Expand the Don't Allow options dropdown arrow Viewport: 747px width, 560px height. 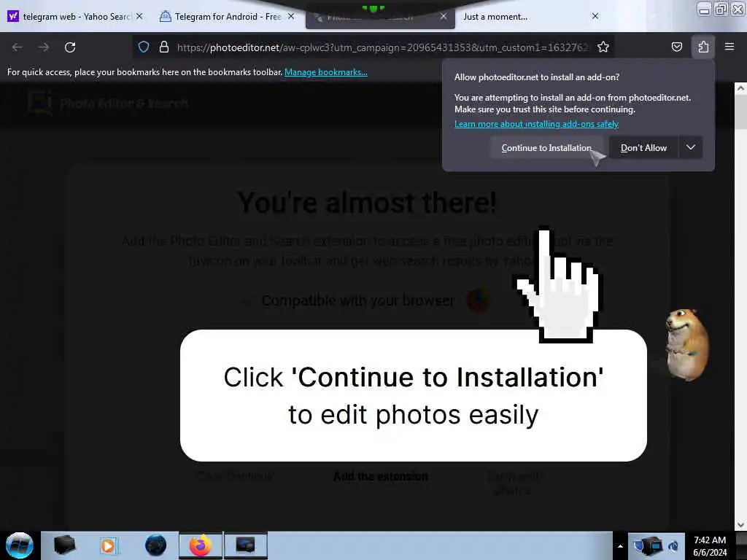(x=691, y=147)
